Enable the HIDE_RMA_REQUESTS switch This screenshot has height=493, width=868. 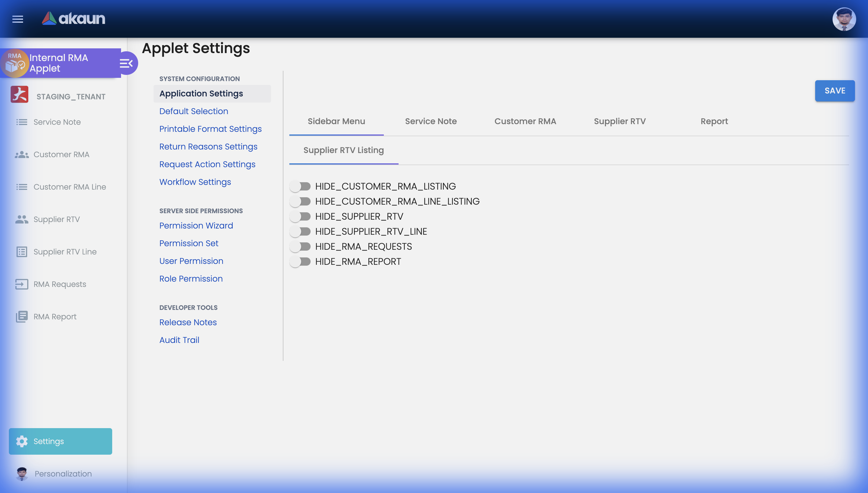click(300, 246)
